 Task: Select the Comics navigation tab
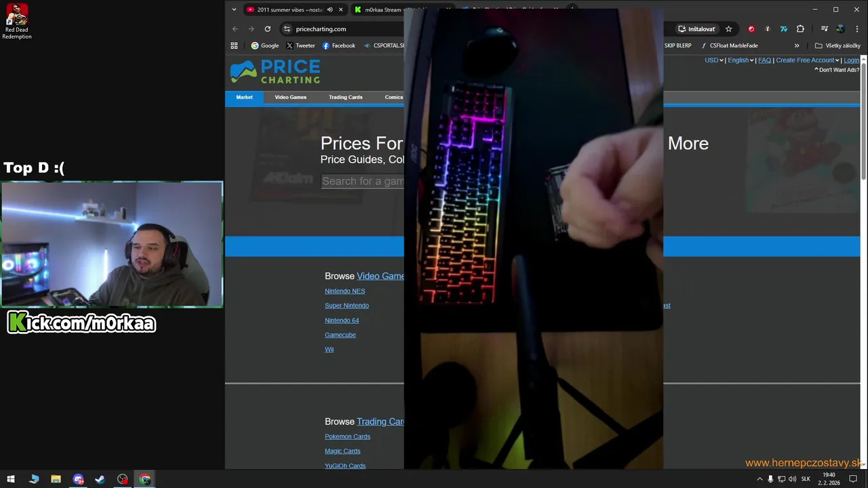click(x=393, y=98)
